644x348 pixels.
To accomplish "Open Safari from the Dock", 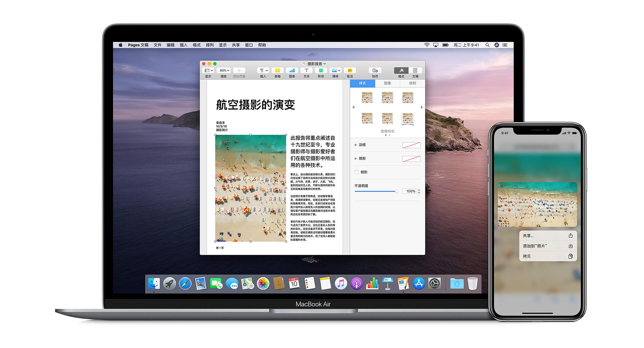I will pyautogui.click(x=185, y=284).
